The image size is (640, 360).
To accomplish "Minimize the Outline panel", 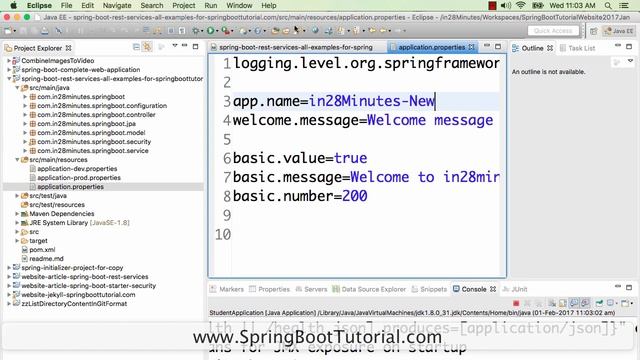I will pyautogui.click(x=618, y=46).
